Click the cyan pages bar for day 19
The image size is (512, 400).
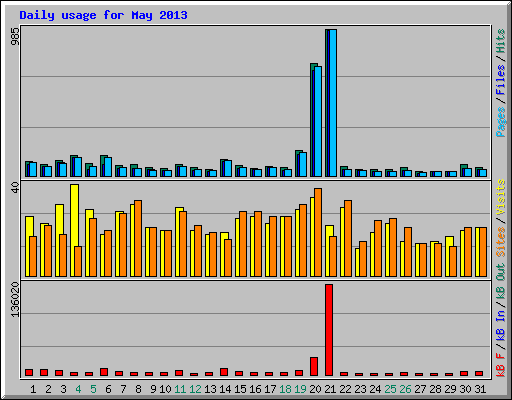pyautogui.click(x=303, y=164)
